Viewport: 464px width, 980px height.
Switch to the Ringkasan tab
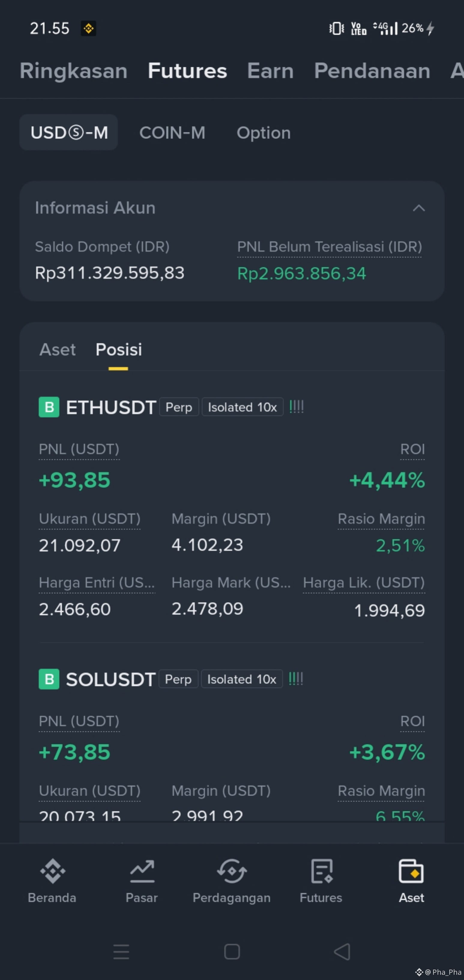point(74,71)
